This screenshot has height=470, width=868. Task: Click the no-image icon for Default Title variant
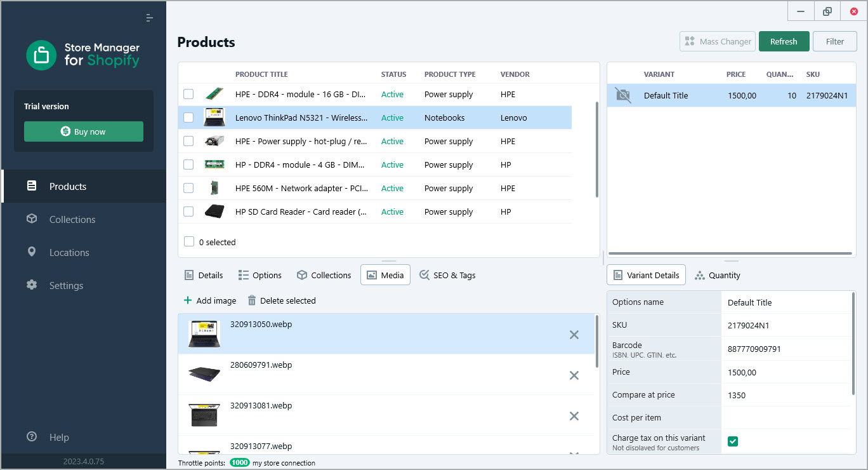[x=623, y=95]
